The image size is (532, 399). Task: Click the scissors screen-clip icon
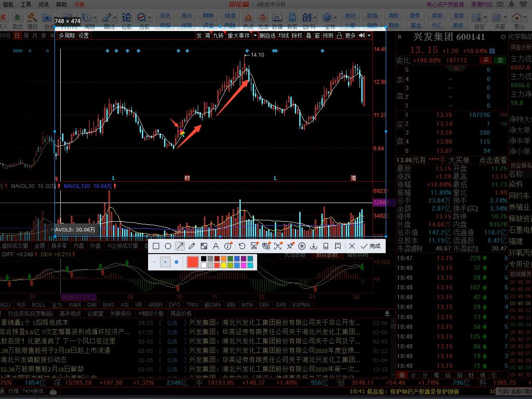[x=254, y=246]
